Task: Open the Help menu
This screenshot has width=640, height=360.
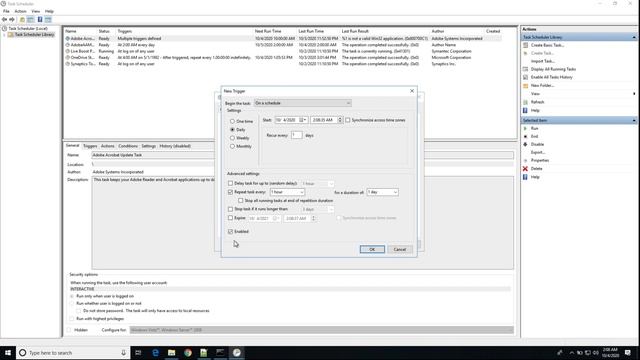Action: [49, 11]
